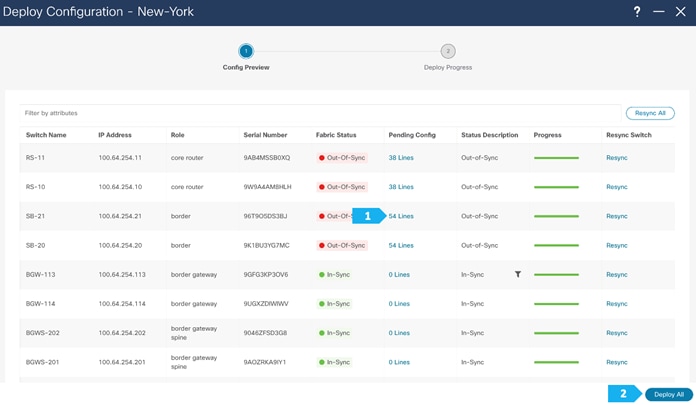
Task: Click the In-Sync status badge for BGW-114
Action: 335,304
